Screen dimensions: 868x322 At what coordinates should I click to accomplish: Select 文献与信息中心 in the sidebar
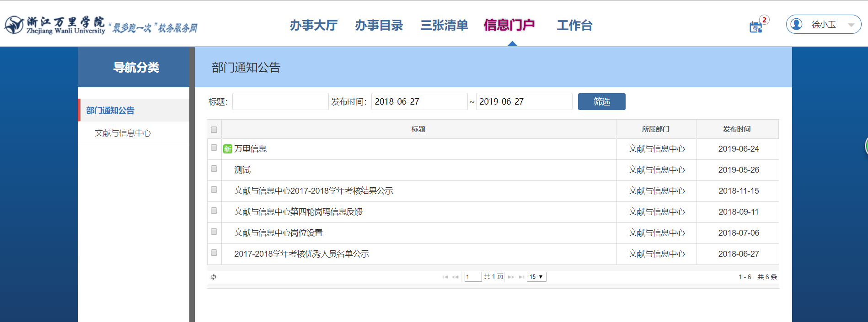click(x=123, y=133)
